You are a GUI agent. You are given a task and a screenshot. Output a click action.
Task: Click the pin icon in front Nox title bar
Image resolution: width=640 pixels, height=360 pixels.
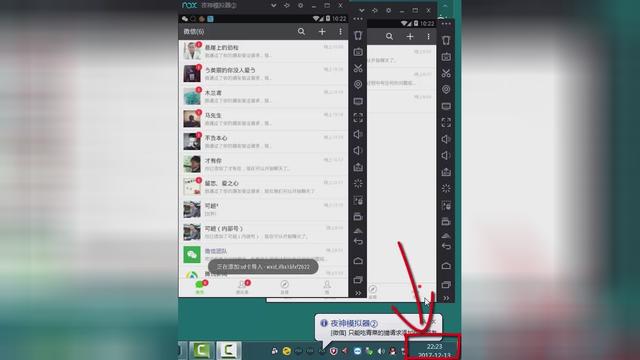click(x=287, y=5)
